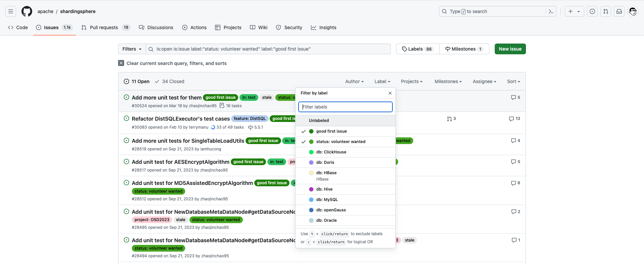Switch to Code tab
644x264 pixels.
(18, 27)
